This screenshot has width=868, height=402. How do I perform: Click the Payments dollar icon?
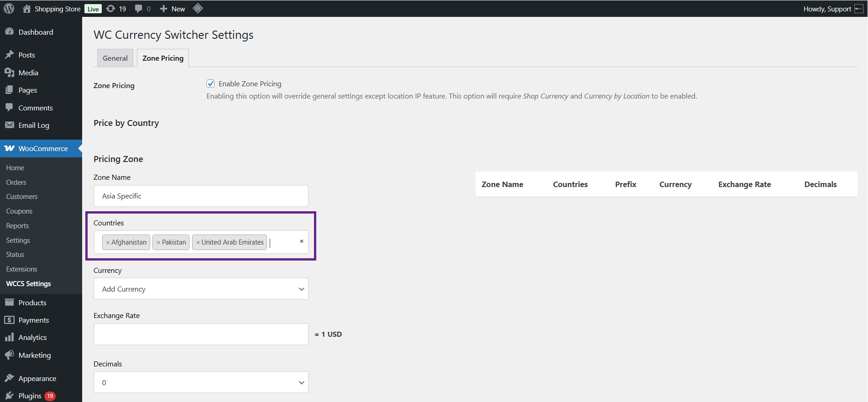(x=9, y=320)
